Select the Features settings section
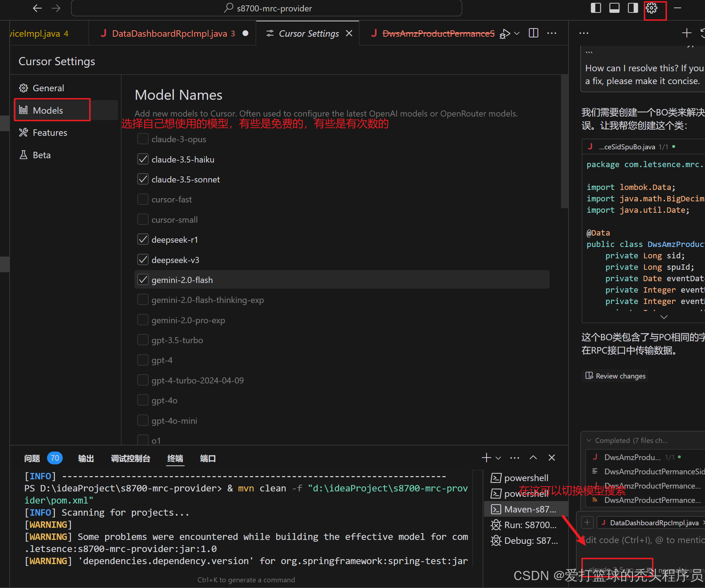Image resolution: width=705 pixels, height=588 pixels. pyautogui.click(x=50, y=133)
